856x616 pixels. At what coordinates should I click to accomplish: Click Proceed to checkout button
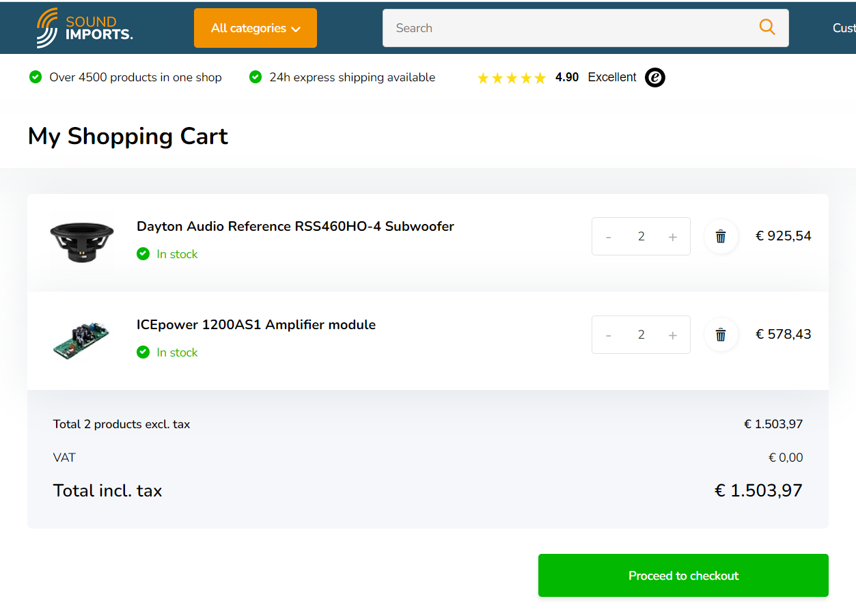pyautogui.click(x=683, y=576)
